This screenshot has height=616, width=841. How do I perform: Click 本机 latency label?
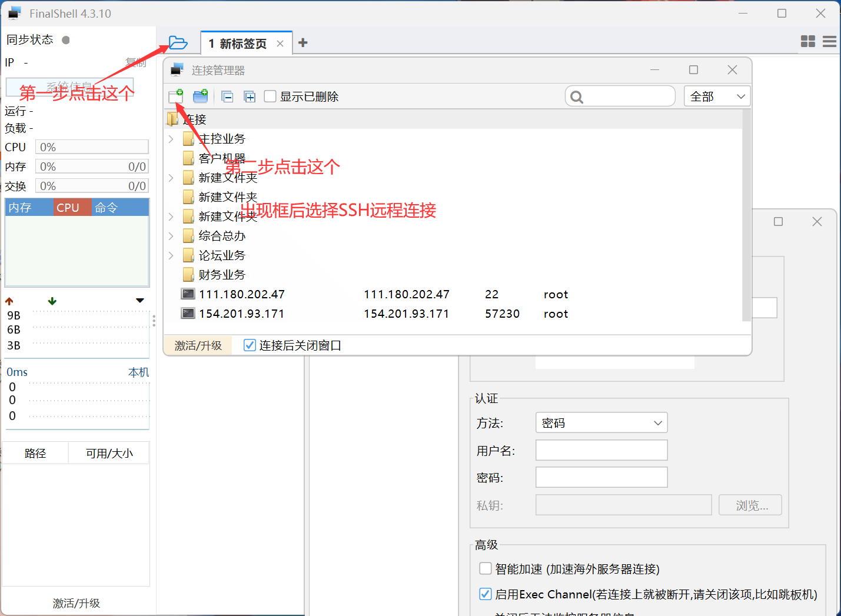(x=139, y=372)
